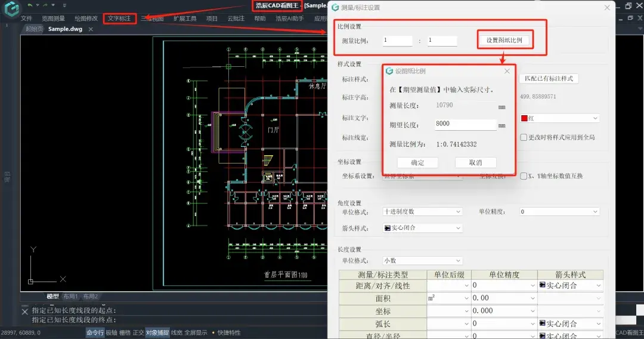
Task: Open 单位后缀 dropdown for 坐标 row
Action: click(449, 310)
